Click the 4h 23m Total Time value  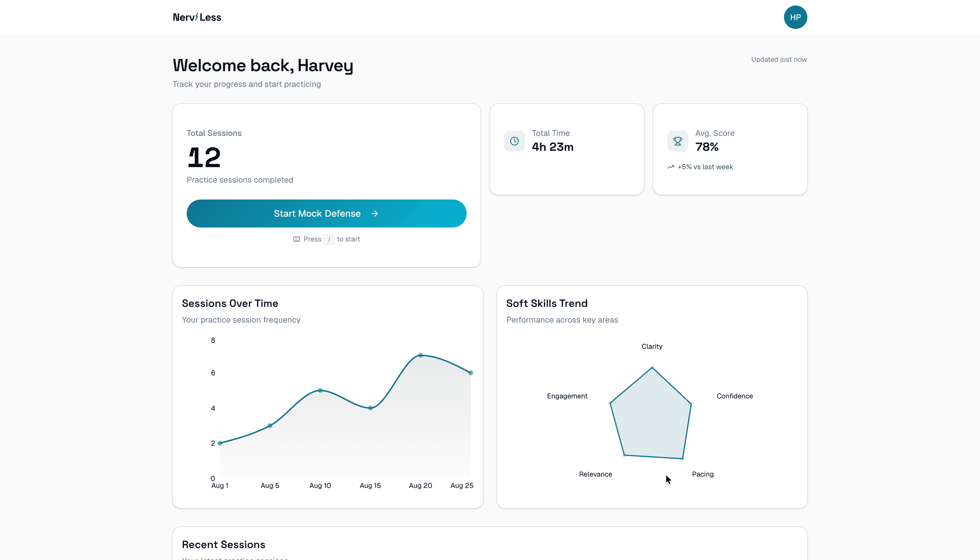tap(552, 147)
